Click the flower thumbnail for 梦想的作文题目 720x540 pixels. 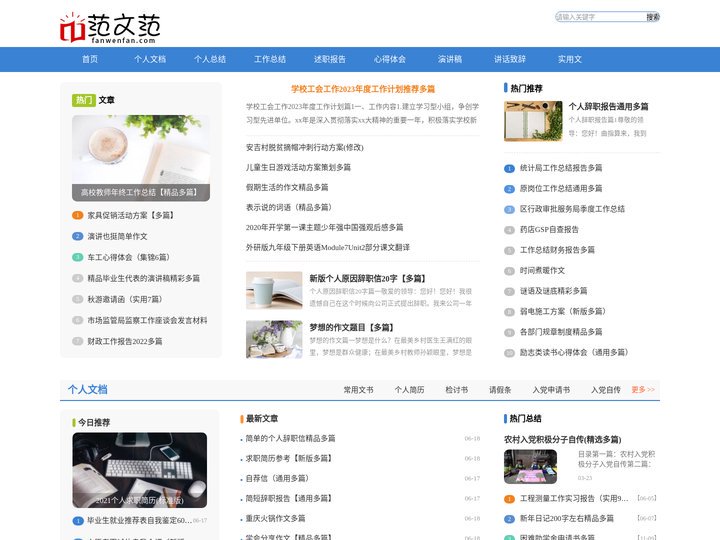[x=274, y=339]
